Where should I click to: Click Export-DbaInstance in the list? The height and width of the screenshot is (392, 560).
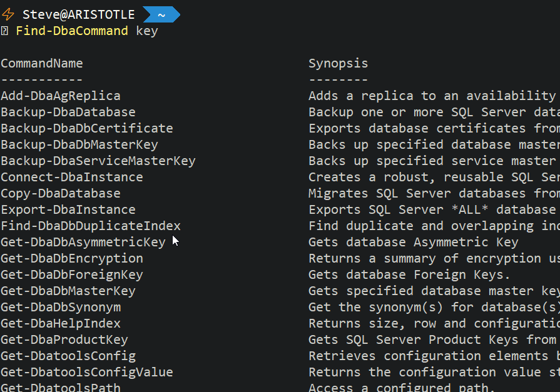pyautogui.click(x=68, y=209)
